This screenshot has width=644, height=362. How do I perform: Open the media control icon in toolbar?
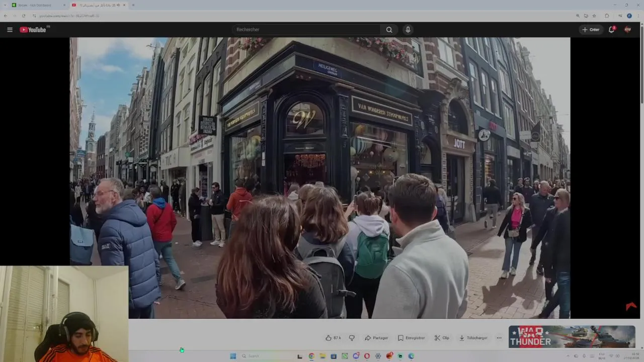point(620,16)
